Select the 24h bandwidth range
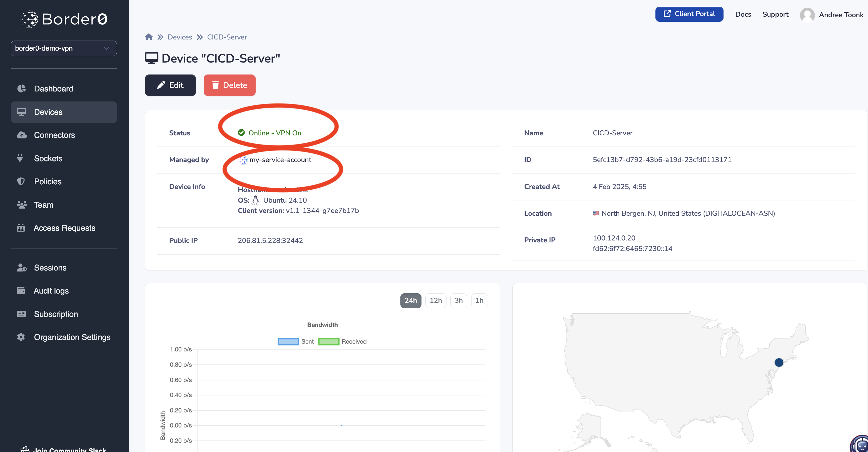The width and height of the screenshot is (868, 452). (x=410, y=300)
